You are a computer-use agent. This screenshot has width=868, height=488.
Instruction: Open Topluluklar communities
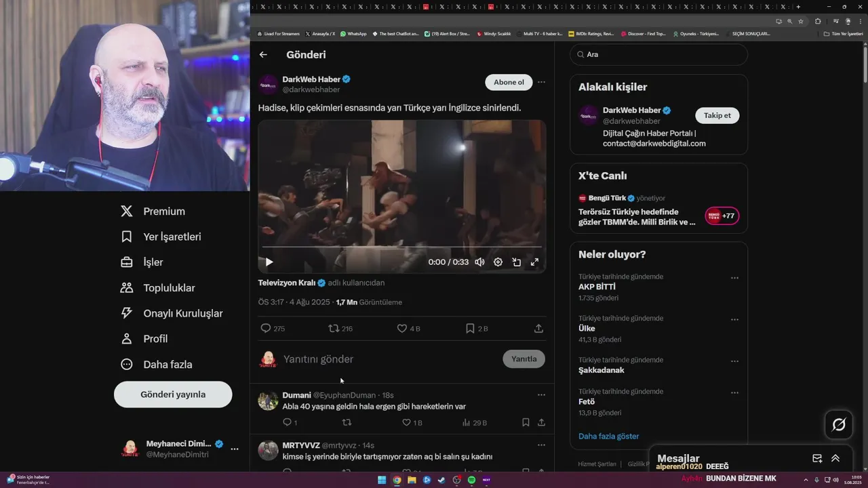coord(158,288)
